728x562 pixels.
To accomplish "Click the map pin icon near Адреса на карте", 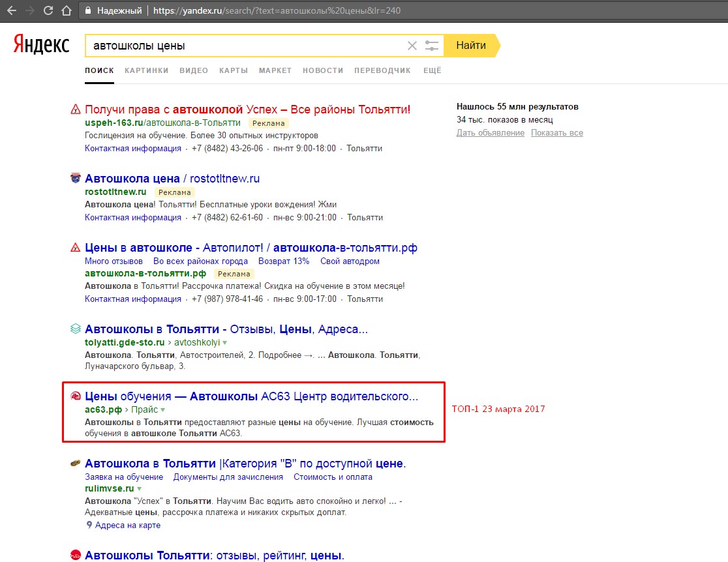I will [x=89, y=525].
